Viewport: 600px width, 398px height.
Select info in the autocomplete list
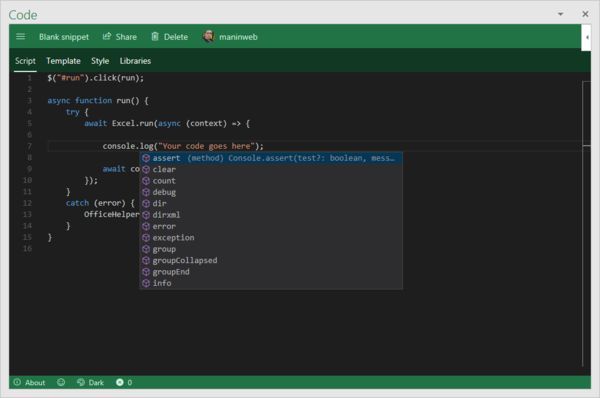coord(271,283)
